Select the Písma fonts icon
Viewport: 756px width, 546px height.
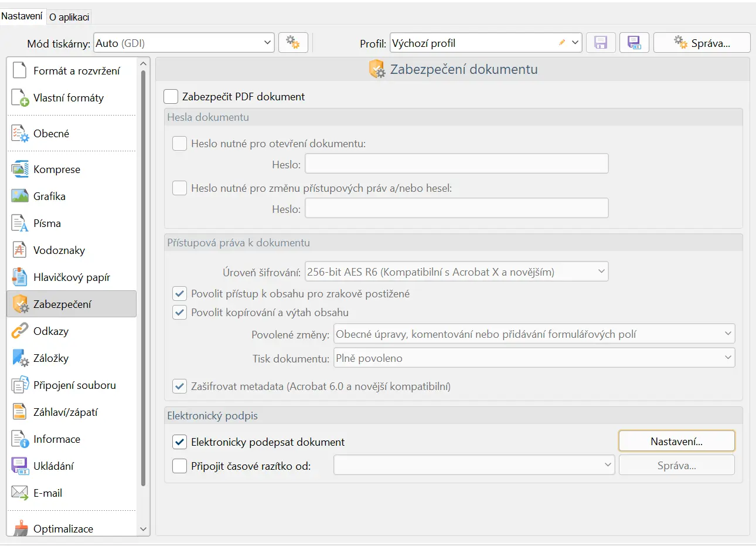point(20,223)
